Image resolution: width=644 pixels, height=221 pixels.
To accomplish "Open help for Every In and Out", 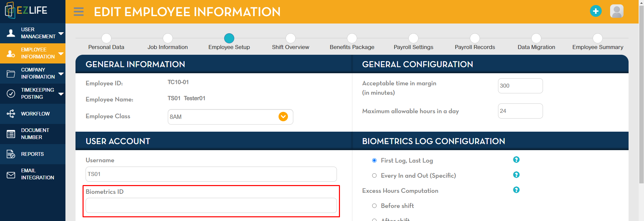I will coord(516,175).
